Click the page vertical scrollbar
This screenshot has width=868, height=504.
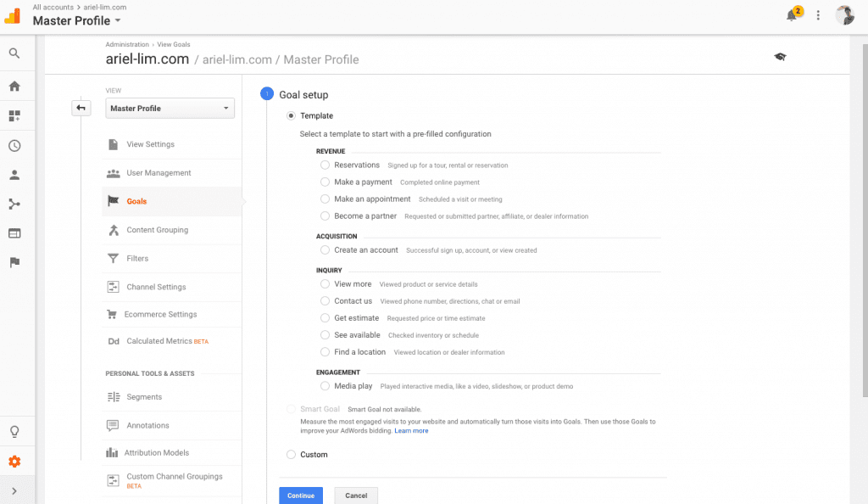click(865, 221)
